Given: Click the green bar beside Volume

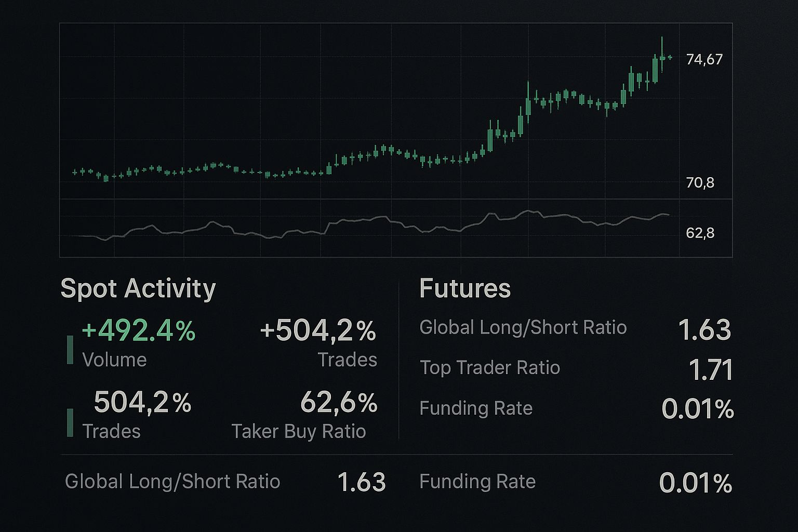Looking at the screenshot, I should (x=70, y=350).
